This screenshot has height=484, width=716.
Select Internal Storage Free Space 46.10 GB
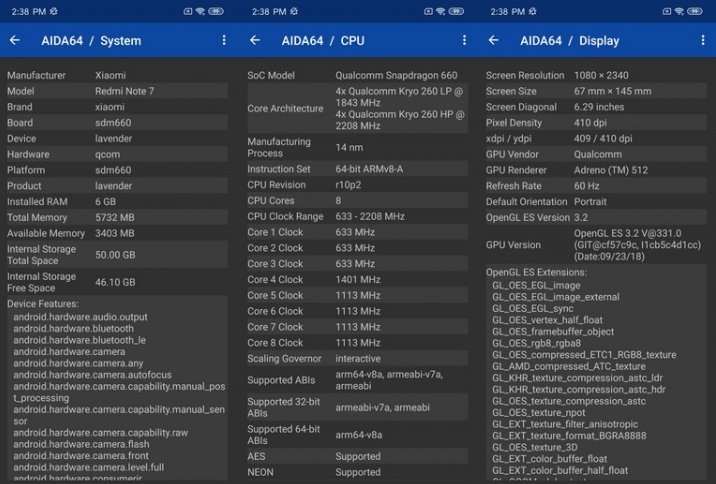click(x=116, y=282)
